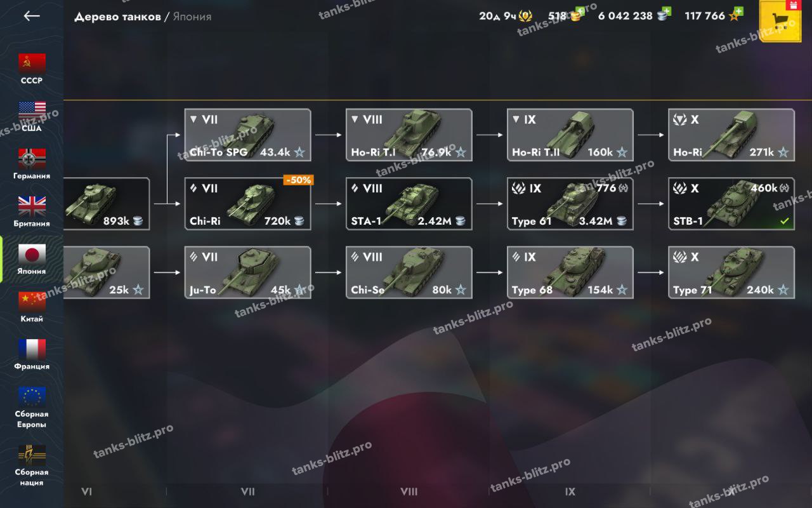Image resolution: width=812 pixels, height=508 pixels.
Task: Click the Дерево танков breadcrumb title
Action: [117, 17]
